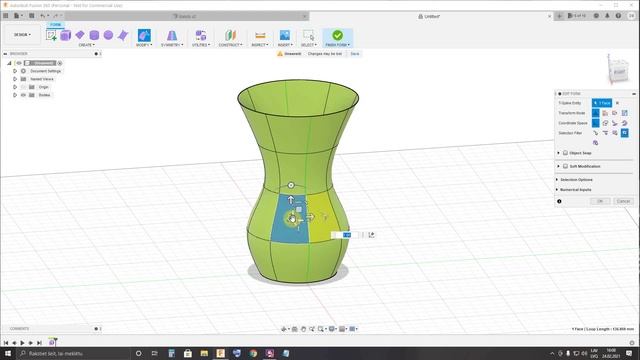Create a Face form with the tool

click(122, 35)
